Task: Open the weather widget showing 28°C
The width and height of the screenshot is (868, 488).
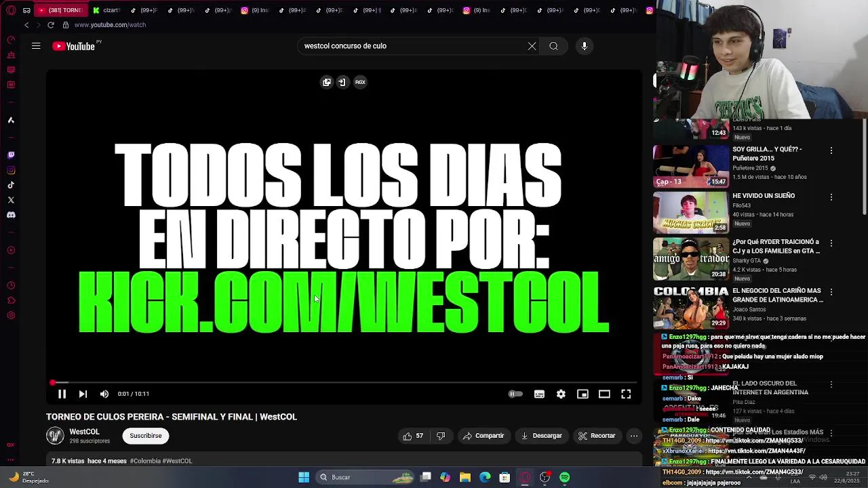Action: [28, 477]
